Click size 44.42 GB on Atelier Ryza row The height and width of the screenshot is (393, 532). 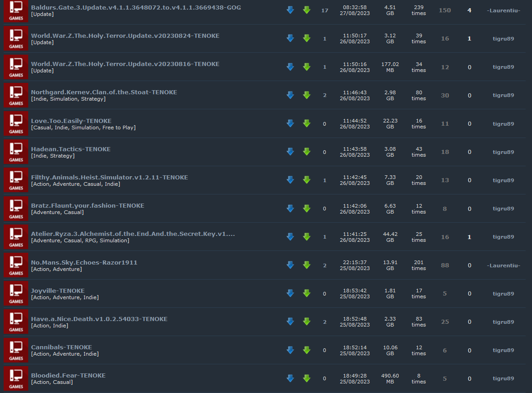coord(390,237)
